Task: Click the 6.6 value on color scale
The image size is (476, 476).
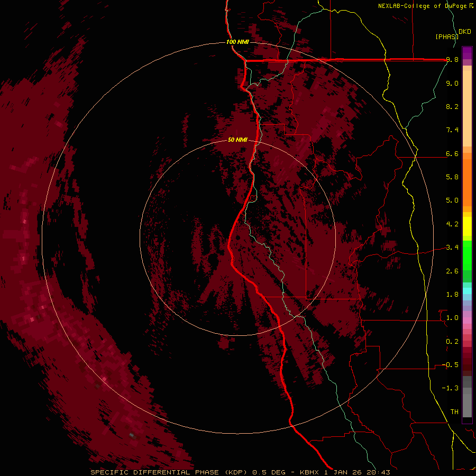Action: click(x=452, y=153)
